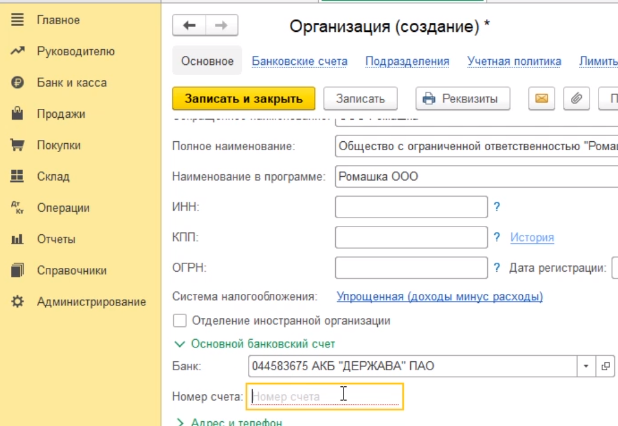Click the help question mark next to ИНН
Image resolution: width=618 pixels, height=426 pixels.
tap(496, 207)
